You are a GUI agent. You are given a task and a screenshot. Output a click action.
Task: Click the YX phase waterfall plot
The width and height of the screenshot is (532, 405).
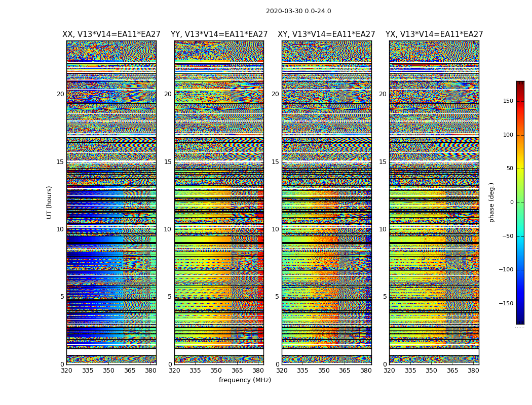pos(434,202)
